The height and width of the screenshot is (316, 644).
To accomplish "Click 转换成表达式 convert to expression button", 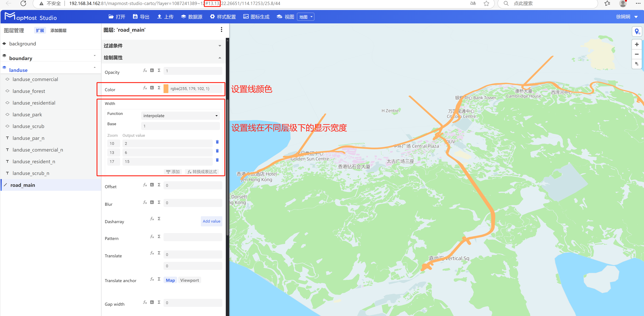I will pyautogui.click(x=202, y=172).
